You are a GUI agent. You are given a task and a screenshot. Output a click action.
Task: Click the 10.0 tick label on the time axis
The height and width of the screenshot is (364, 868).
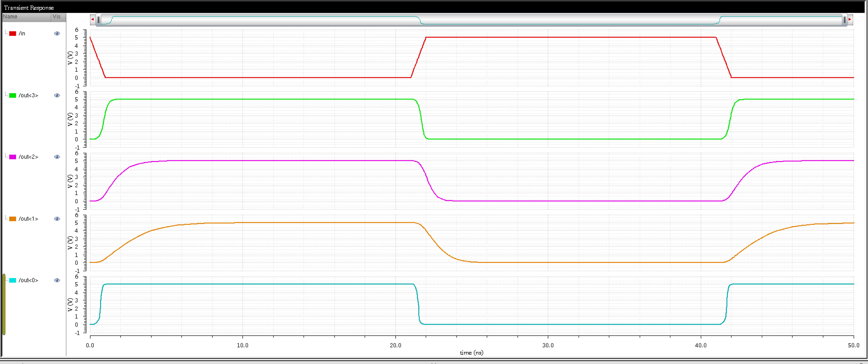click(x=243, y=345)
